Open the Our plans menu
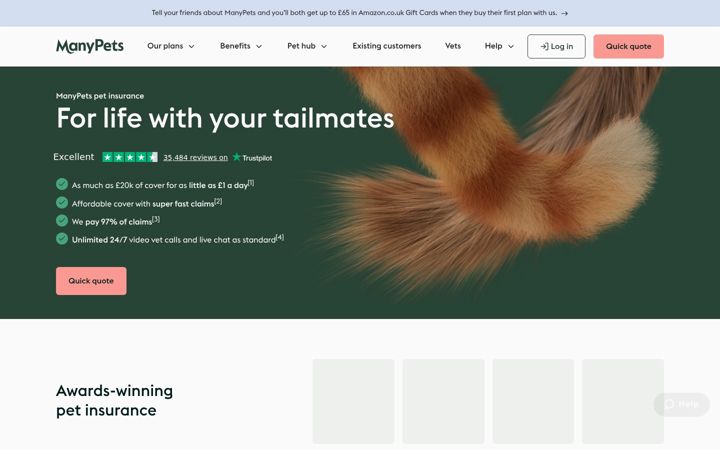 pyautogui.click(x=171, y=46)
